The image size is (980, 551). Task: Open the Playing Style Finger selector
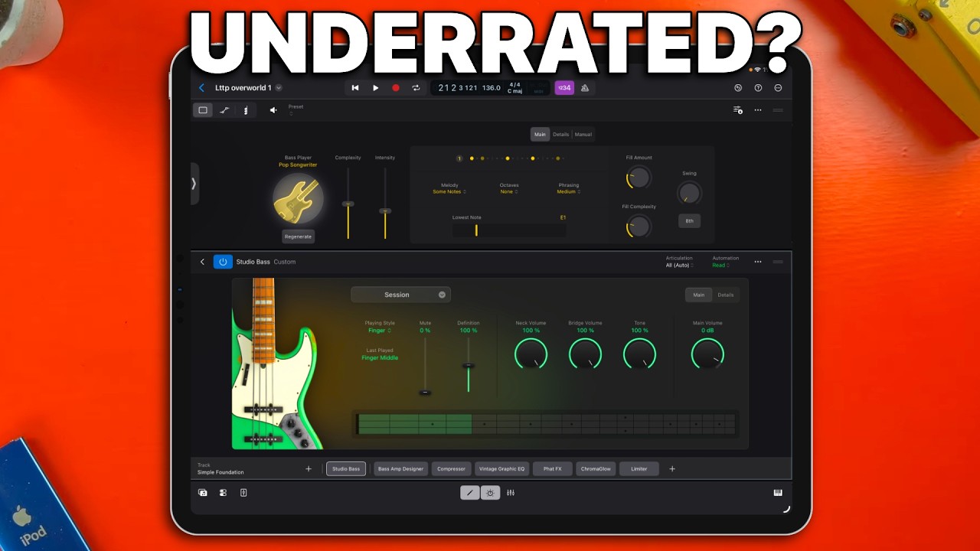(380, 331)
